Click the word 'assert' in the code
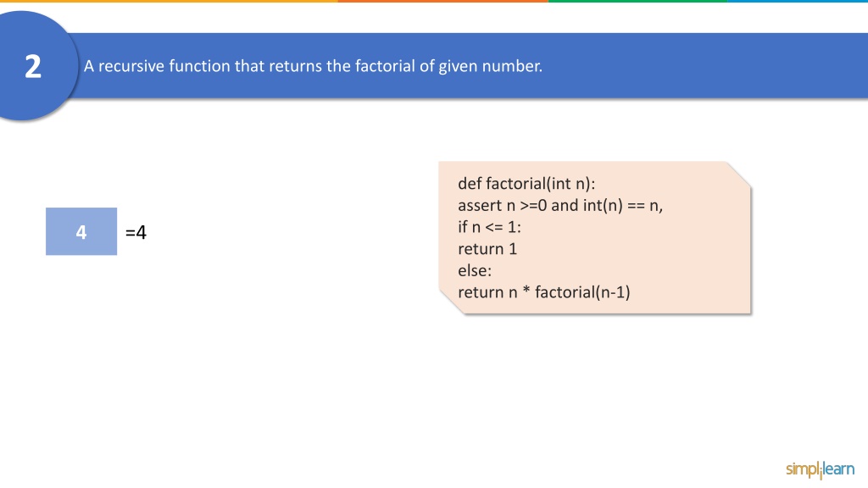The height and width of the screenshot is (488, 868). [x=480, y=205]
